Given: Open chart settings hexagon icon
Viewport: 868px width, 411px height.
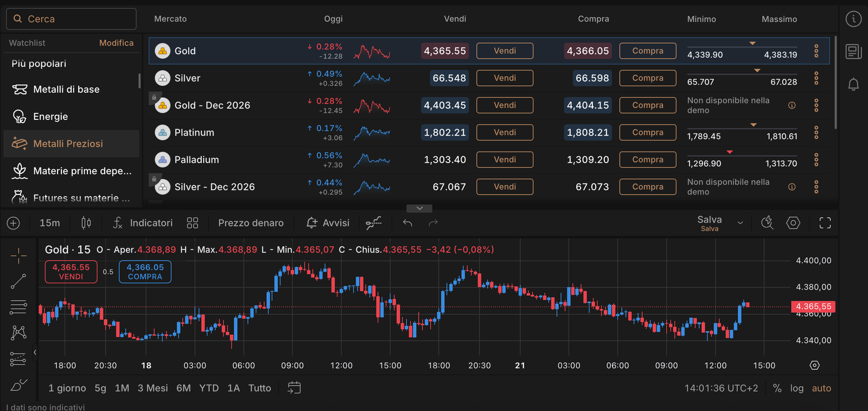Looking at the screenshot, I should tap(793, 223).
